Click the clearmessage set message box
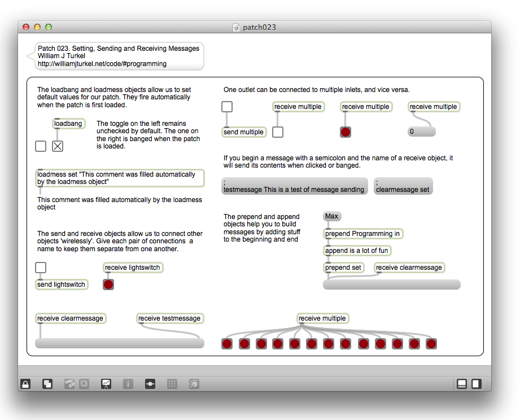 [x=403, y=186]
